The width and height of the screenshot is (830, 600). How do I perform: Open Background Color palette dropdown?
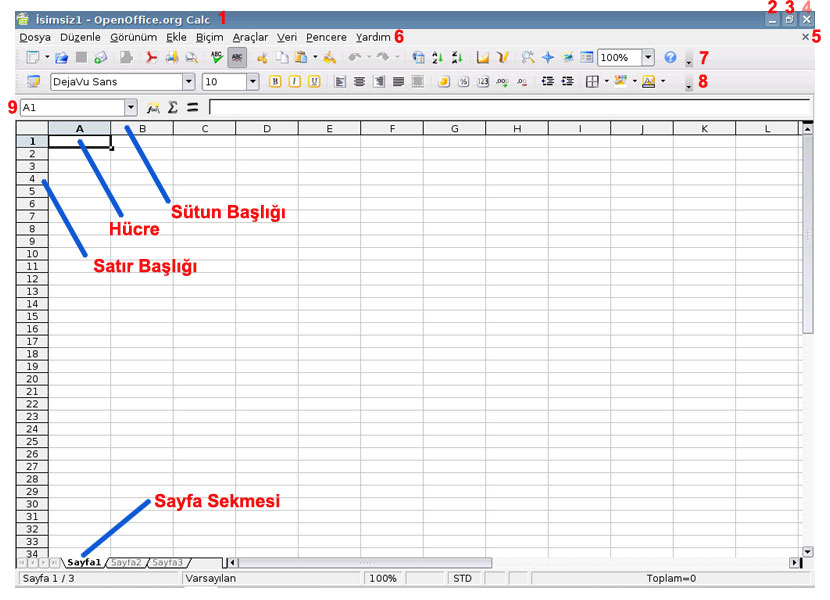pos(635,81)
